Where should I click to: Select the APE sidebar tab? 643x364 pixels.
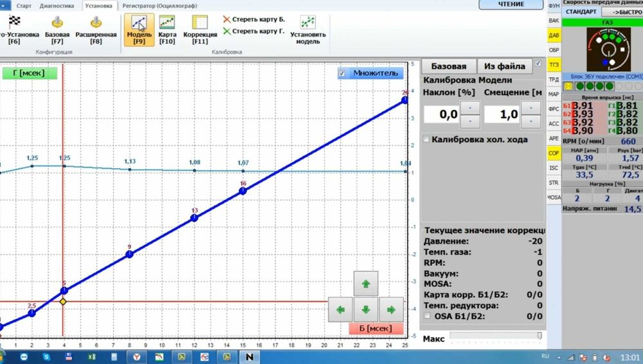pos(554,138)
